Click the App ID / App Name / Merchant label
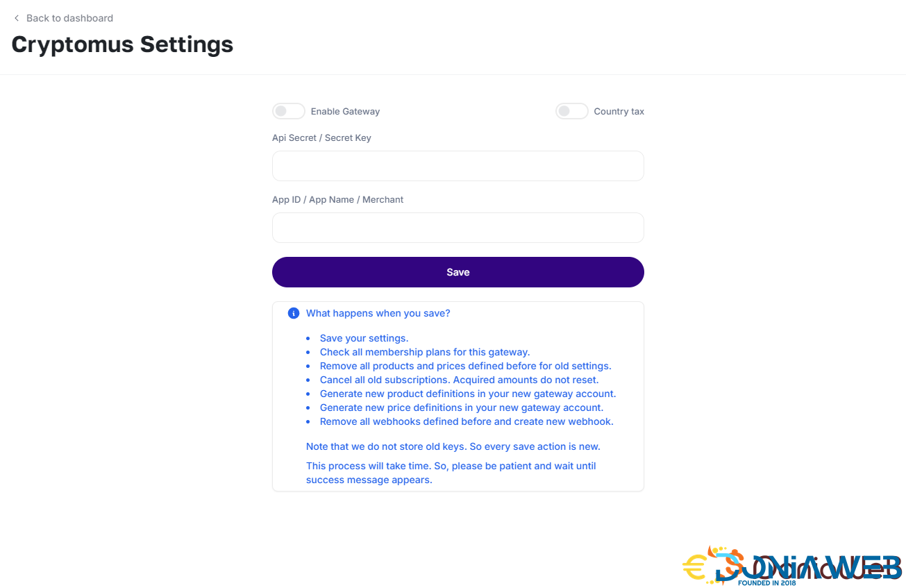 (x=337, y=200)
